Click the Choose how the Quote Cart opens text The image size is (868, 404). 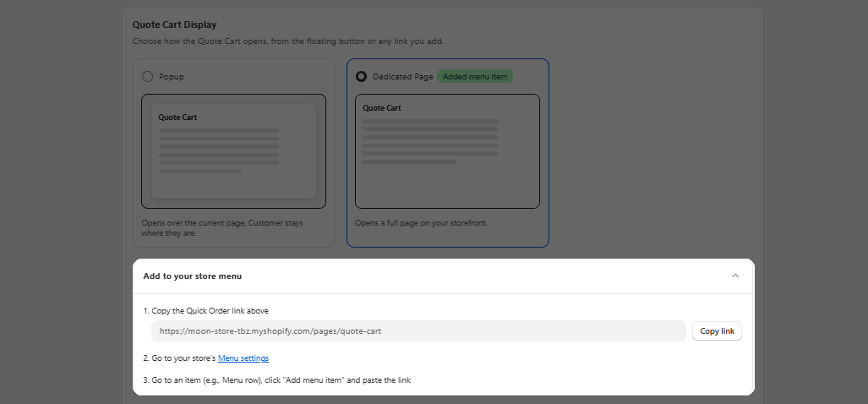tap(288, 41)
